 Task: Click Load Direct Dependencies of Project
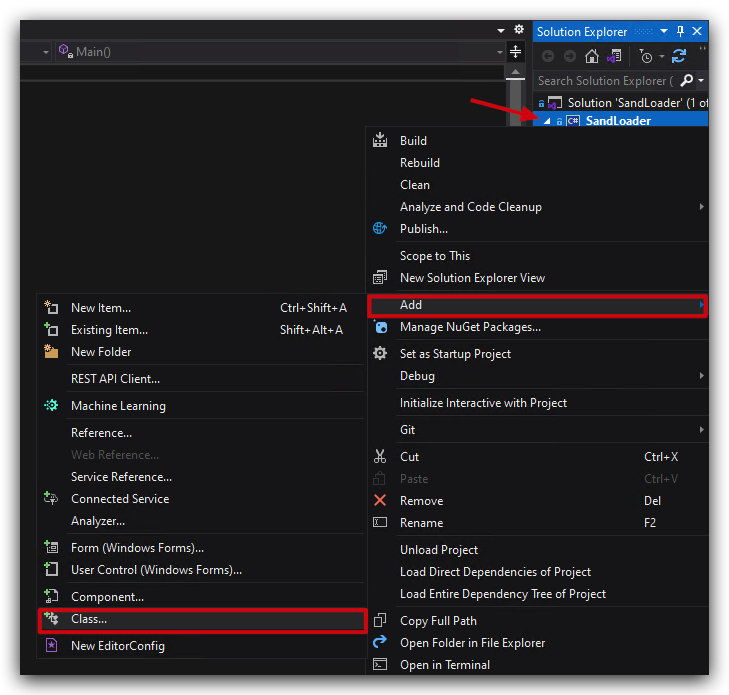pos(537,572)
